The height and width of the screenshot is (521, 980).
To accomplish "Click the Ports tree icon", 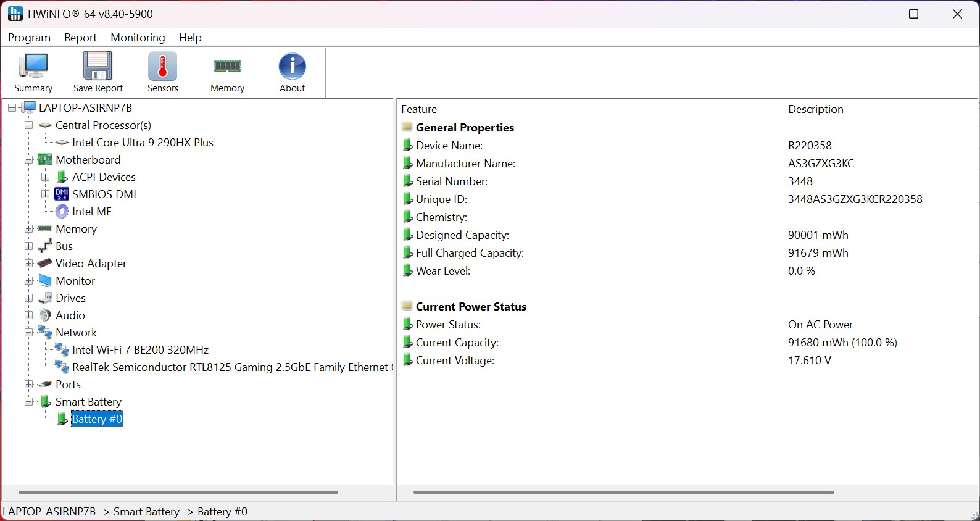I will (45, 385).
